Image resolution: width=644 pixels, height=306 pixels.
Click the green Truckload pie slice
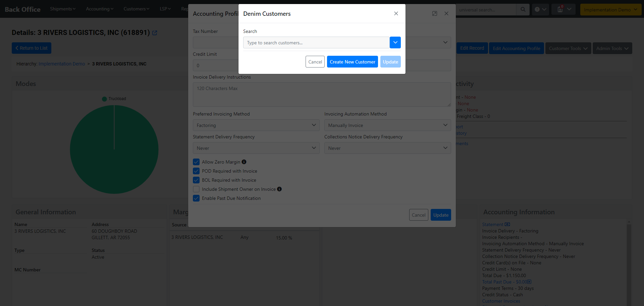[x=114, y=149]
